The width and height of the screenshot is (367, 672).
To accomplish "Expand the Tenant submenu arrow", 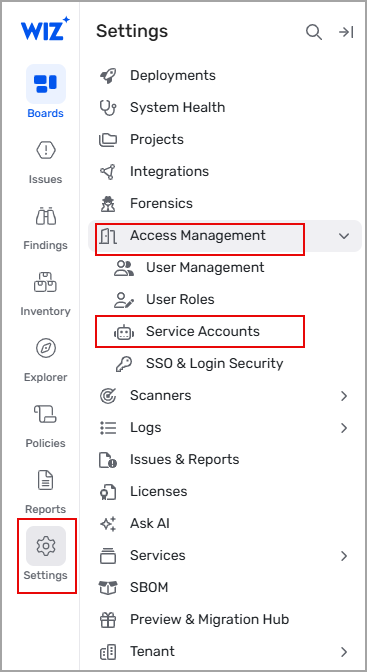I will [x=344, y=652].
